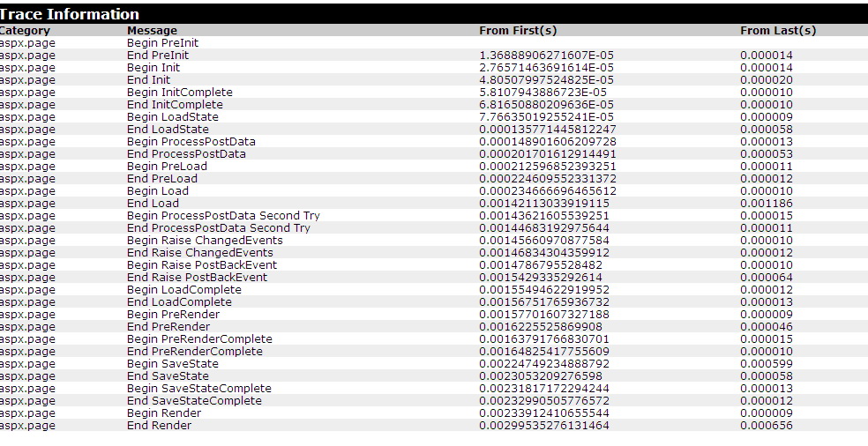Select 'Begin SaveStateComplete' message

(x=199, y=389)
